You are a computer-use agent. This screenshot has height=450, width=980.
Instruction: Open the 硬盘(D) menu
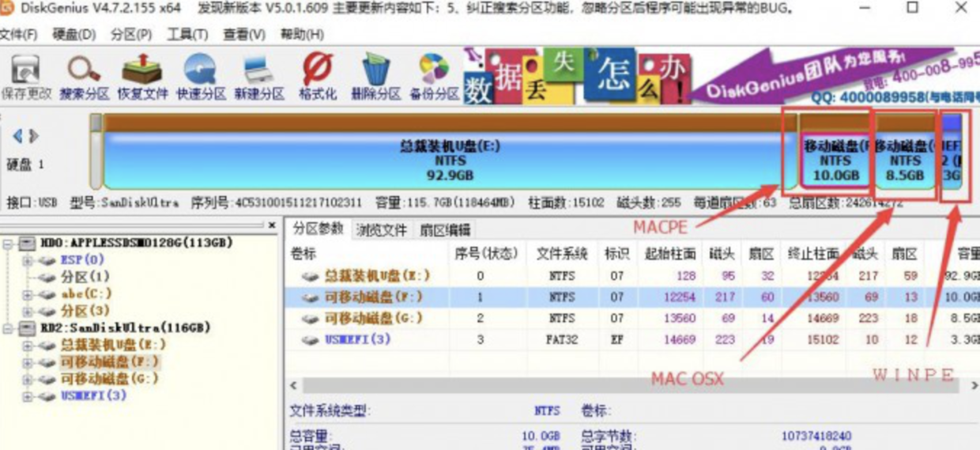(x=74, y=35)
